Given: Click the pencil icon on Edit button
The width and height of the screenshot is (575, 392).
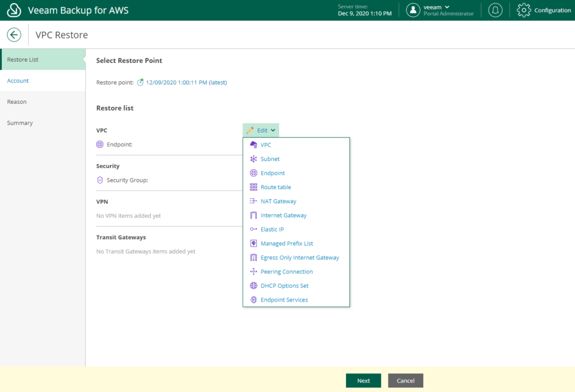Looking at the screenshot, I should (x=250, y=130).
